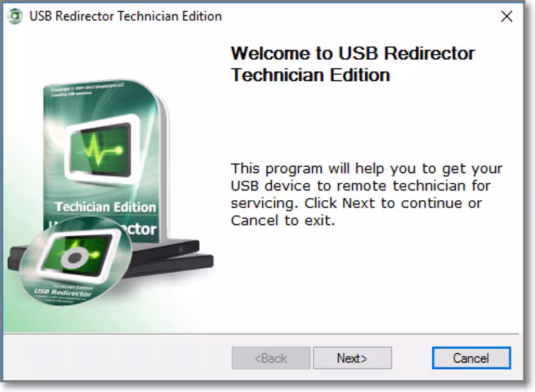Image resolution: width=535 pixels, height=392 pixels.
Task: Click the 'USB Redirector' text on the disc
Action: pyautogui.click(x=63, y=292)
